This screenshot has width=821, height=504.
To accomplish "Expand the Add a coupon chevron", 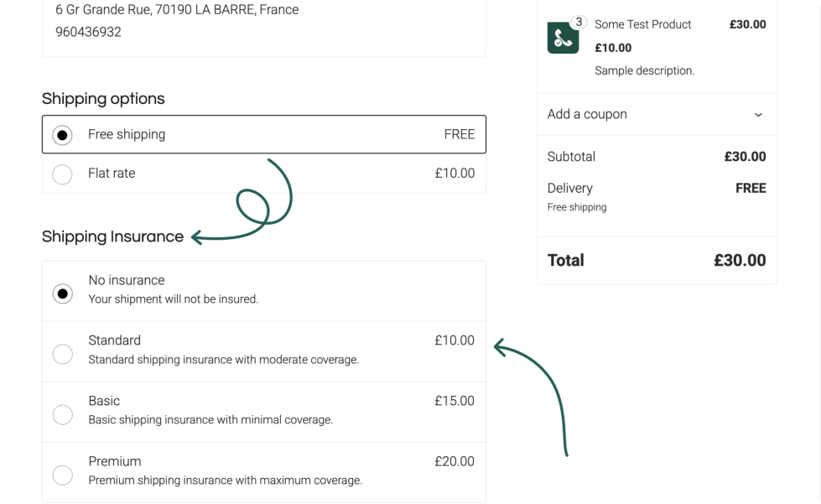I will 758,115.
